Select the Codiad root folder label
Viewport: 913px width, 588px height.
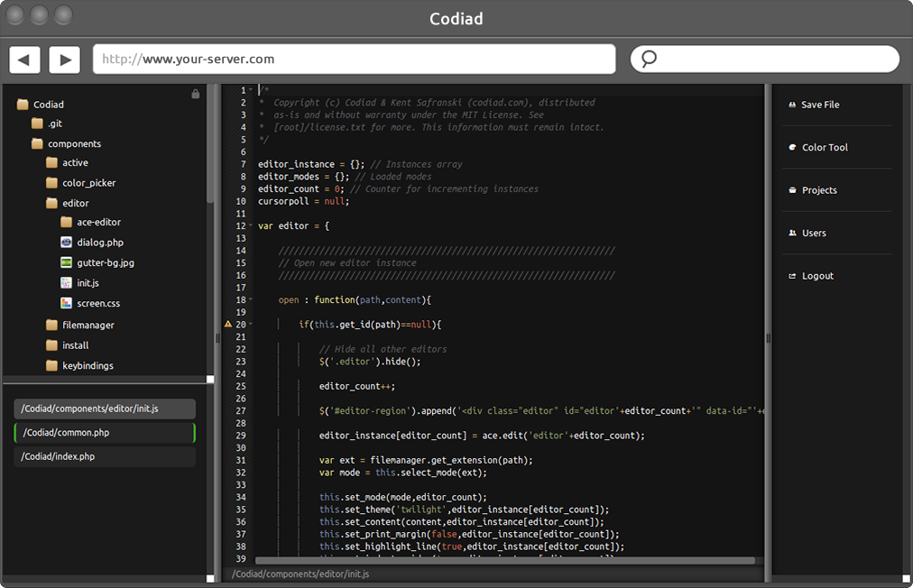(x=49, y=105)
